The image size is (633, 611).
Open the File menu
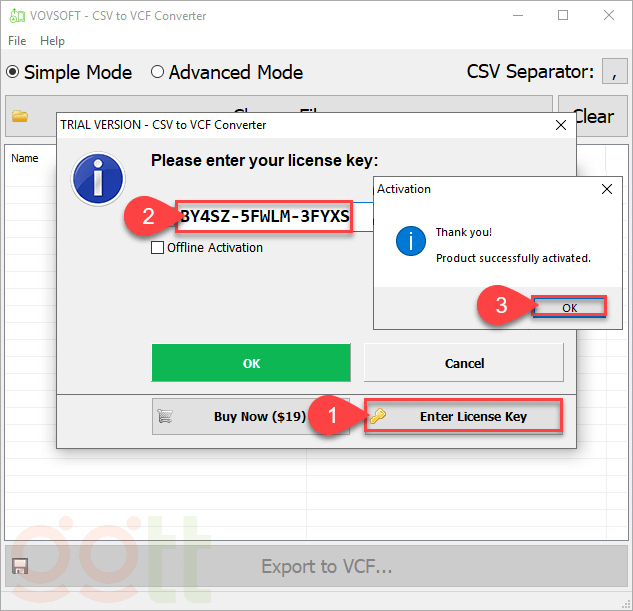pos(17,41)
